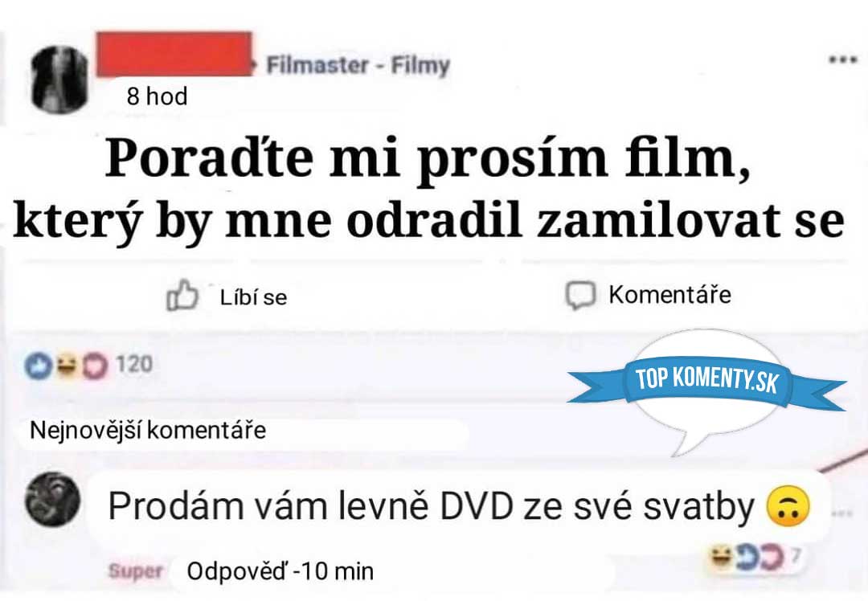
Task: Open the 120 reactions count
Action: click(x=134, y=365)
